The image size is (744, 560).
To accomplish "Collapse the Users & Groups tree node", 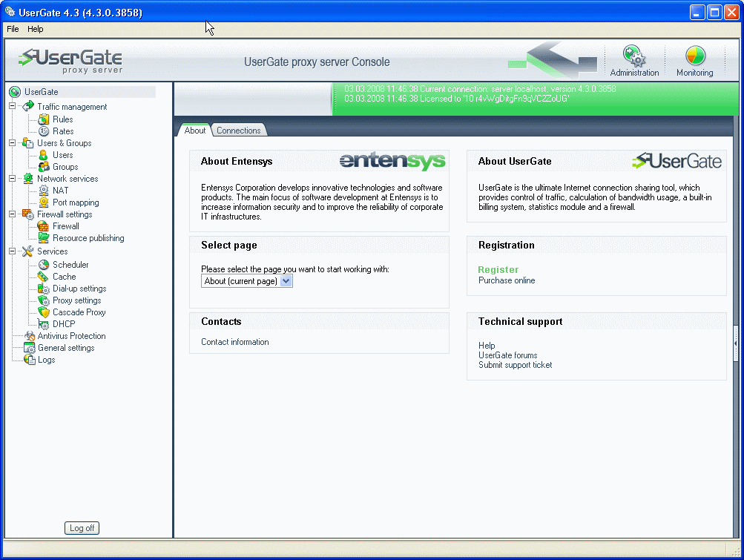I will tap(13, 143).
